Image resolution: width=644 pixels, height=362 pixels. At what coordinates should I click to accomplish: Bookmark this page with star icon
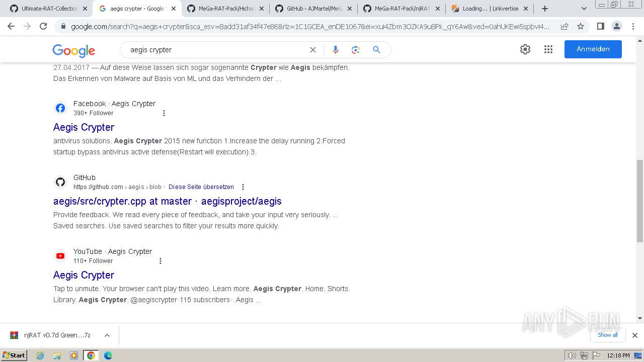pyautogui.click(x=581, y=26)
